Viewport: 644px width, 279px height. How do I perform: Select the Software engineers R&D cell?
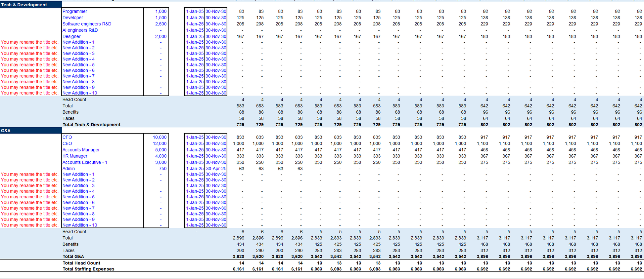87,24
